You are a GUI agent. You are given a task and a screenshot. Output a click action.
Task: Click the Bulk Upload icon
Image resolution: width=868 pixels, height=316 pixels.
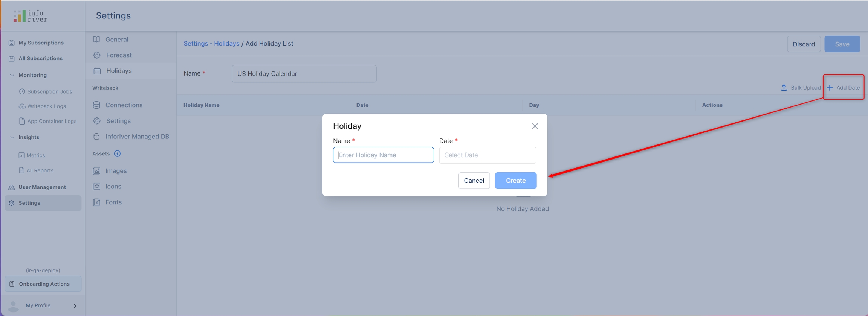(x=784, y=88)
